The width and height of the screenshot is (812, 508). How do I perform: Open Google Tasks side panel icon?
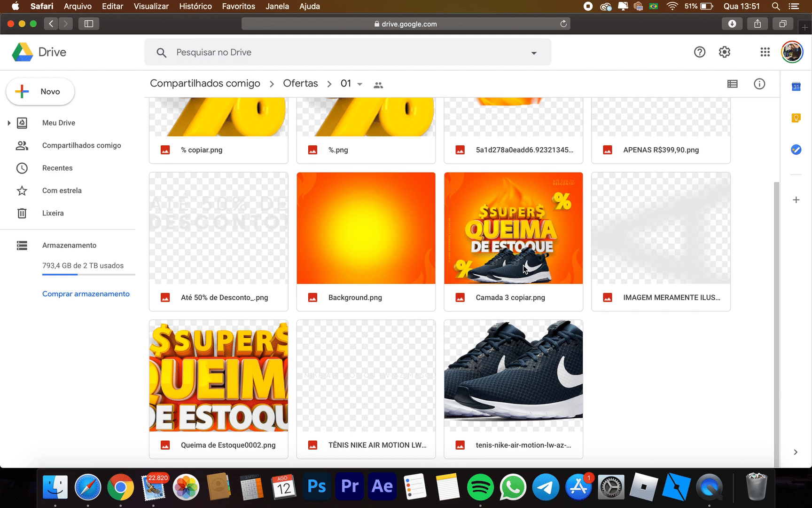(796, 150)
